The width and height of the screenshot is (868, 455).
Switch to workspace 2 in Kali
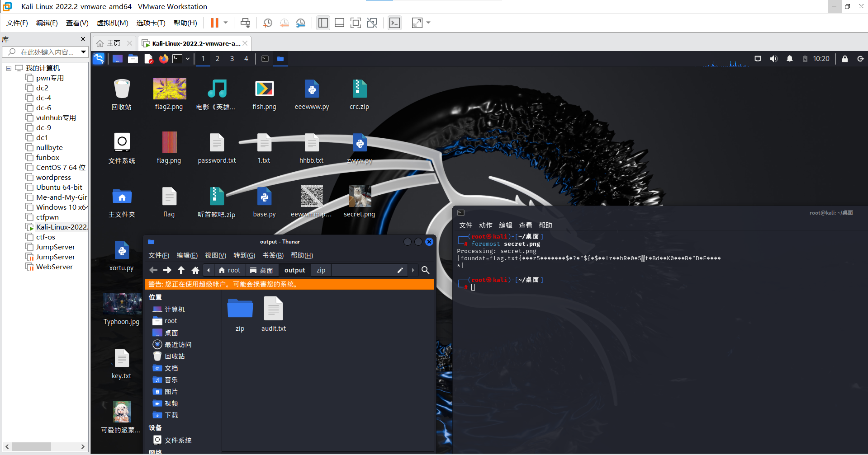[x=218, y=59]
